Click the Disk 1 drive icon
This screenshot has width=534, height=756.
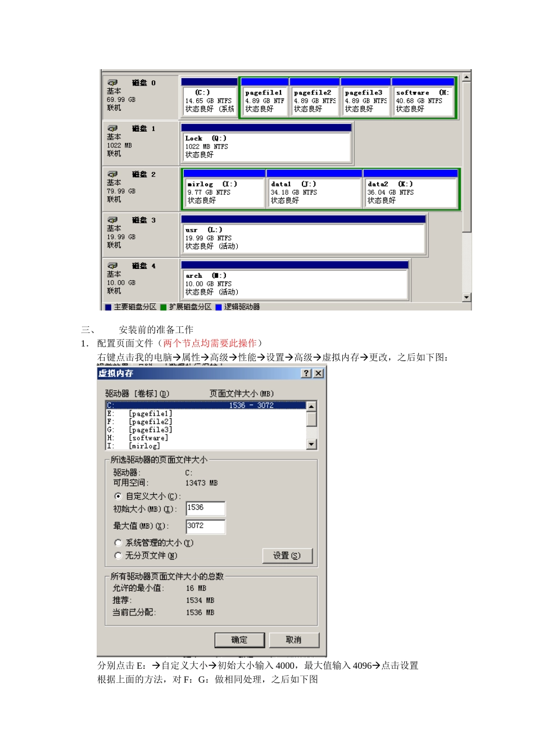coord(113,128)
